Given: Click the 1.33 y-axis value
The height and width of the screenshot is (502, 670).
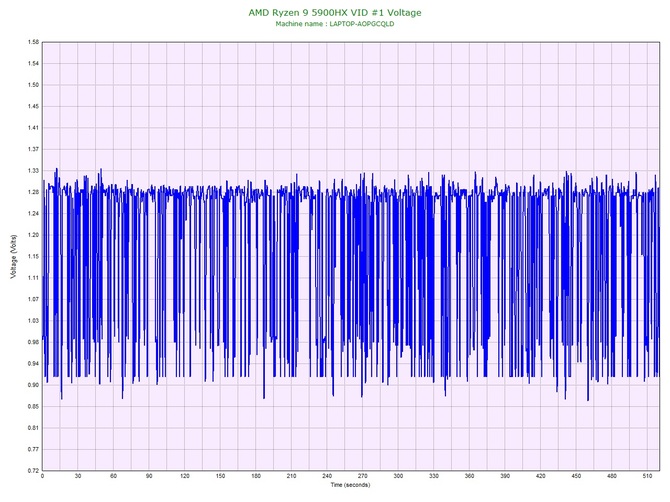Looking at the screenshot, I should click(x=33, y=171).
